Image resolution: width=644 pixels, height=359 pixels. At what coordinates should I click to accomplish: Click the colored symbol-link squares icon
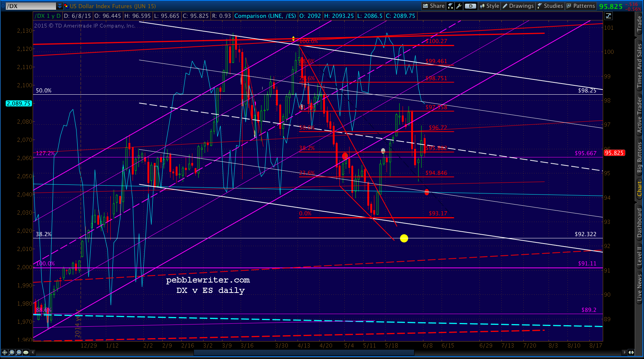66,6
